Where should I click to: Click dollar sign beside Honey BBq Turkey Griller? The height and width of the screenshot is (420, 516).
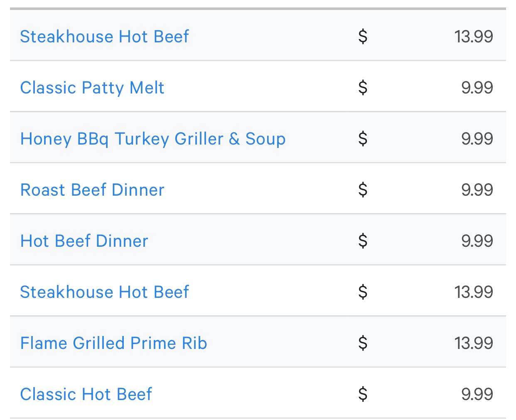pyautogui.click(x=363, y=139)
